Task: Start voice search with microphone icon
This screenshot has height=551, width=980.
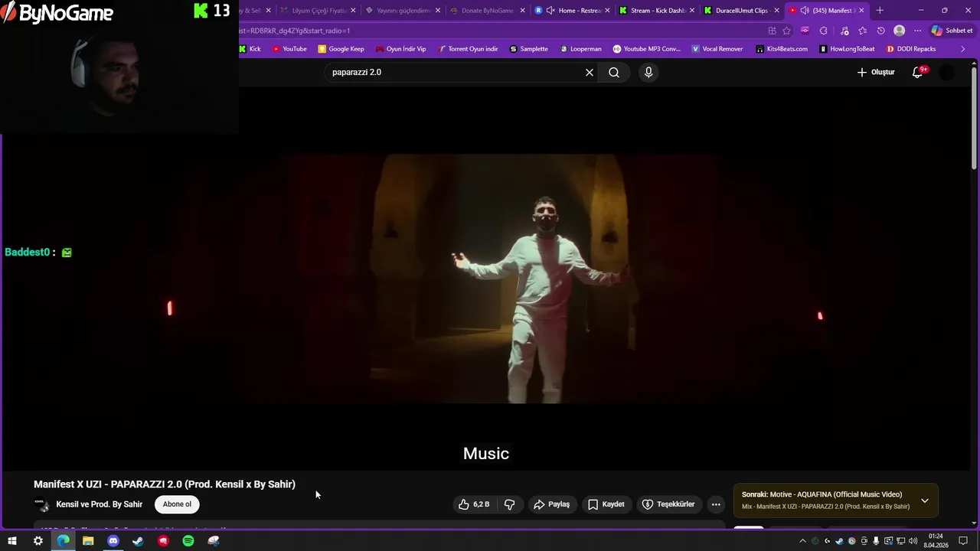Action: click(x=648, y=72)
